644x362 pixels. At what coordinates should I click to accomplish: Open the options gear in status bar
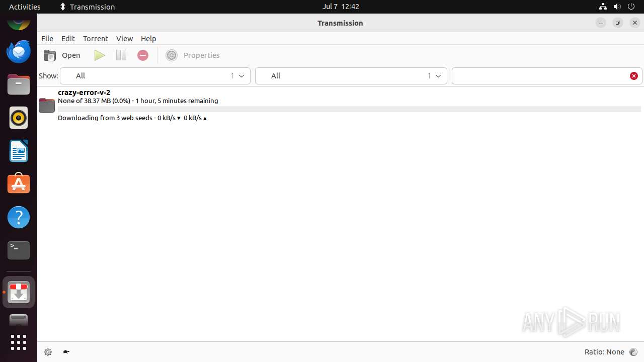(48, 352)
